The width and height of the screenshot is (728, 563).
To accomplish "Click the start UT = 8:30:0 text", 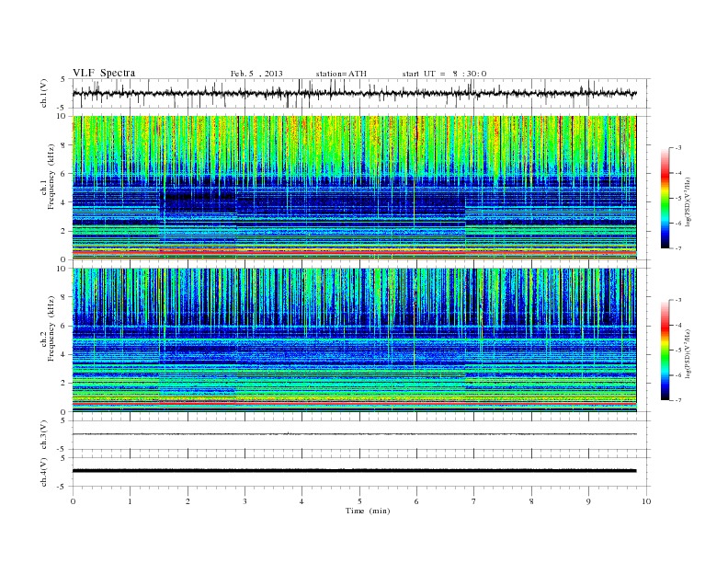I will point(444,74).
